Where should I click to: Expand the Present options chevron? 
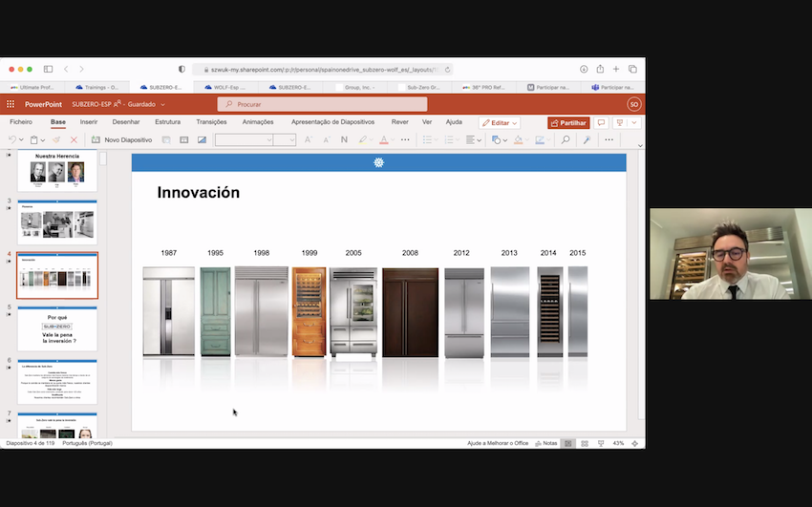[634, 122]
